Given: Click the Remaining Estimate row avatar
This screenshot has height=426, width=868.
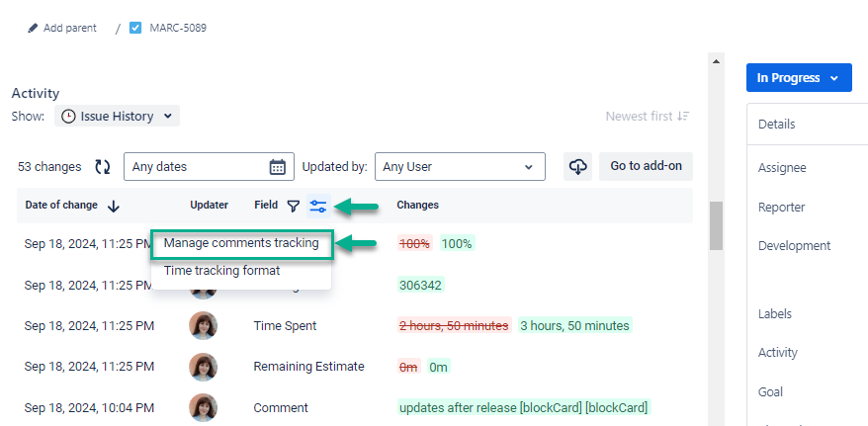Looking at the screenshot, I should point(204,367).
